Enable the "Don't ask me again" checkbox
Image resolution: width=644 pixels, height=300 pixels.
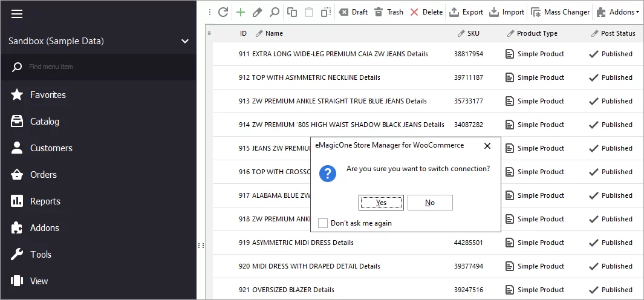pos(323,223)
